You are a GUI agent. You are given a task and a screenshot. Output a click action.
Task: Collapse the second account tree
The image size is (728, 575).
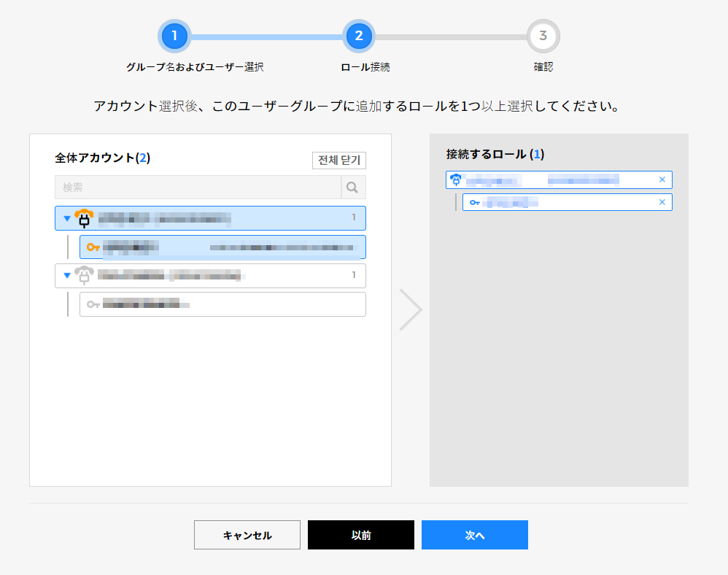pos(66,275)
